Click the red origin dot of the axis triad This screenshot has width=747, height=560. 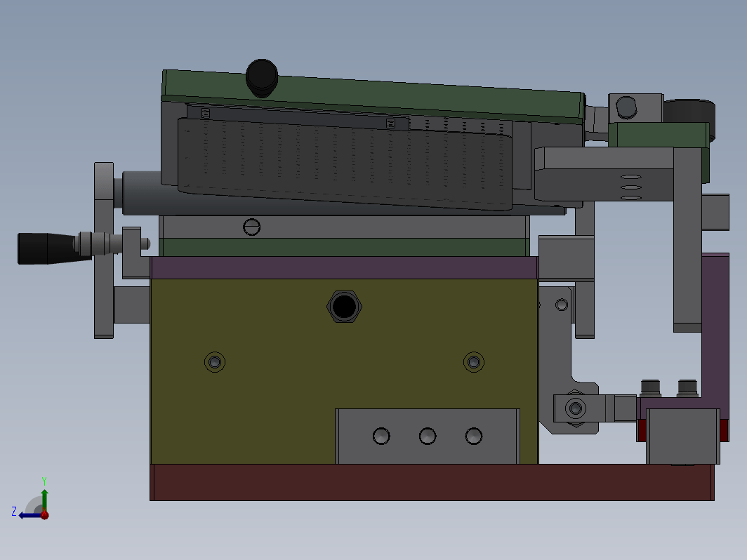45,515
